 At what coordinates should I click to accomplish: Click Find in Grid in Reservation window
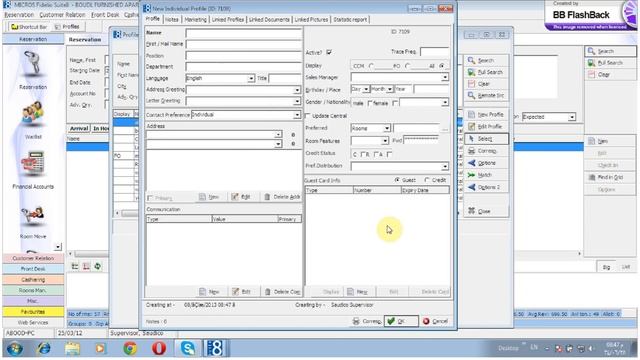coord(610,177)
